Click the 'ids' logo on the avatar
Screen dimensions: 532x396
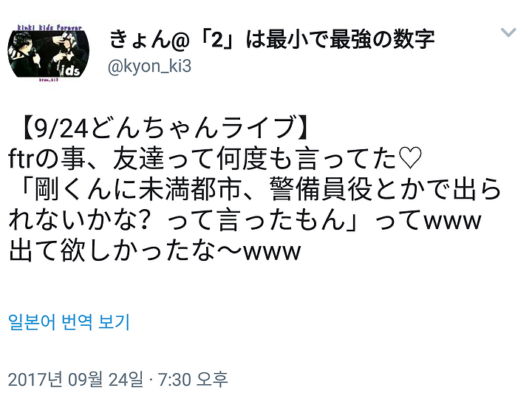tap(71, 70)
